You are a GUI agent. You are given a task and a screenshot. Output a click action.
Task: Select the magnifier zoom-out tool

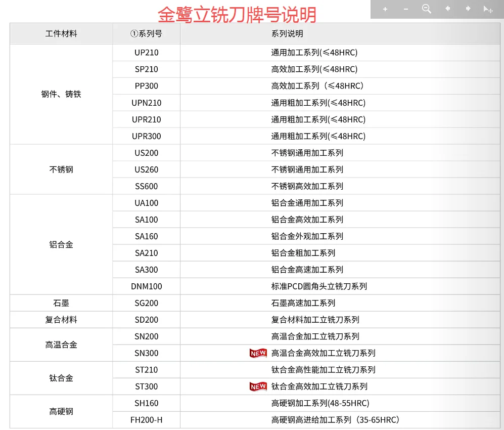click(x=426, y=9)
